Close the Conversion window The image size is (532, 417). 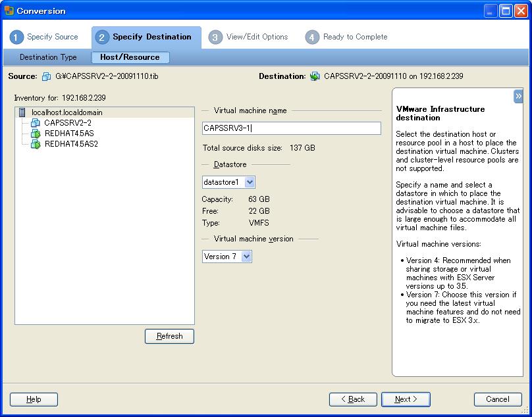[x=521, y=11]
